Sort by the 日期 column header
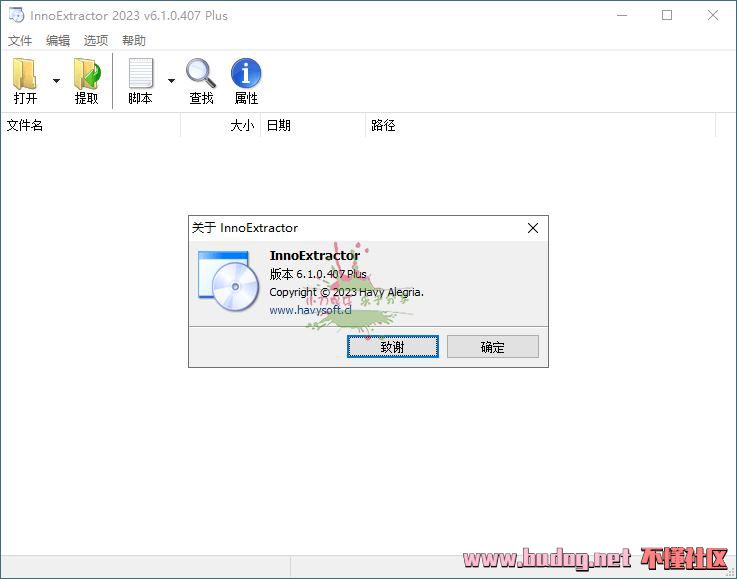737x579 pixels. [313, 125]
